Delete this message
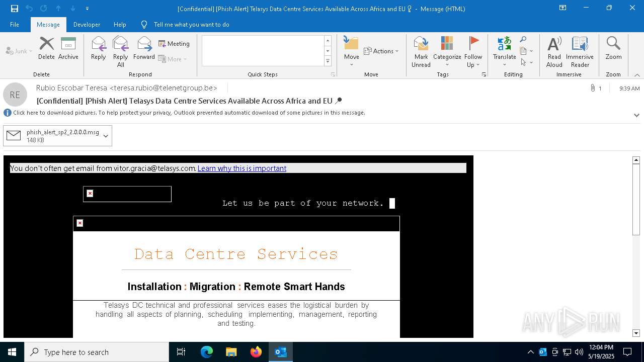Screen dimensions: 644x362 coord(46,48)
